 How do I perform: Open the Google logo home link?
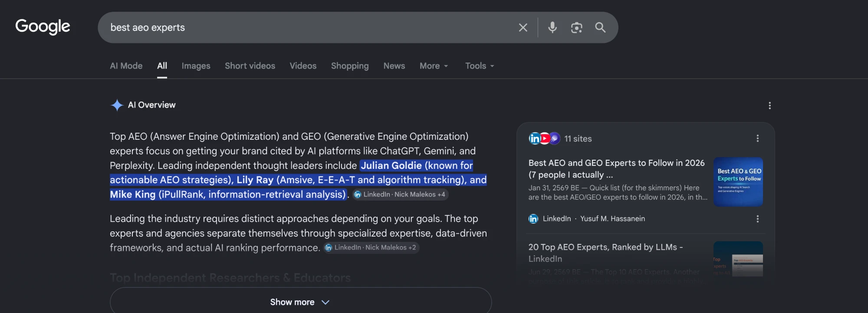click(43, 26)
